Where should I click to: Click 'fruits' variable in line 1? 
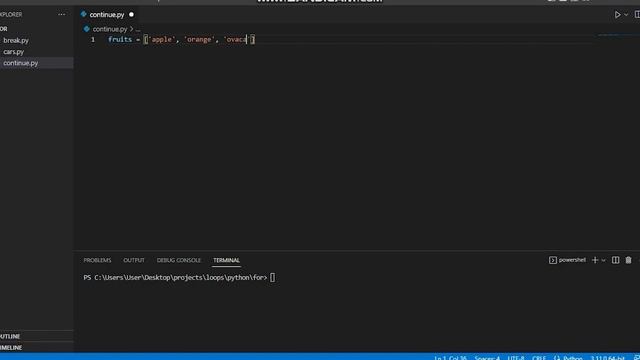click(x=120, y=40)
